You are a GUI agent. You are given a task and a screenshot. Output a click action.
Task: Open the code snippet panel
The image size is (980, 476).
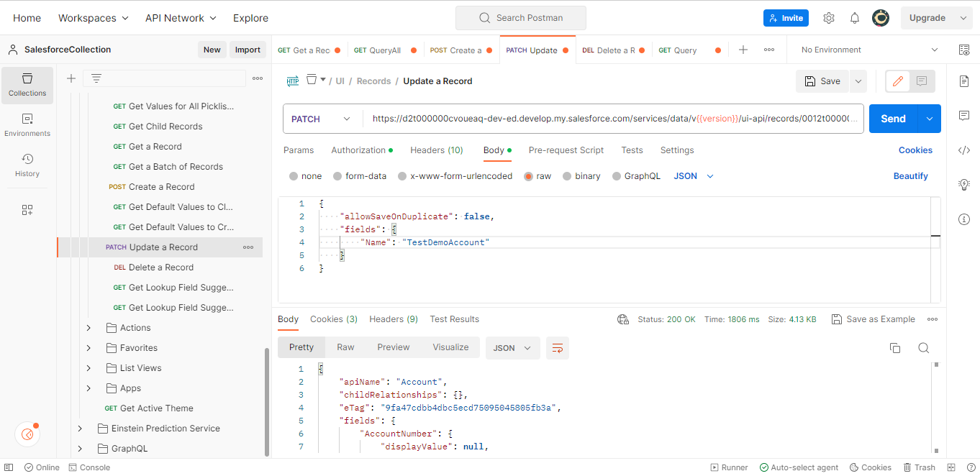point(964,150)
